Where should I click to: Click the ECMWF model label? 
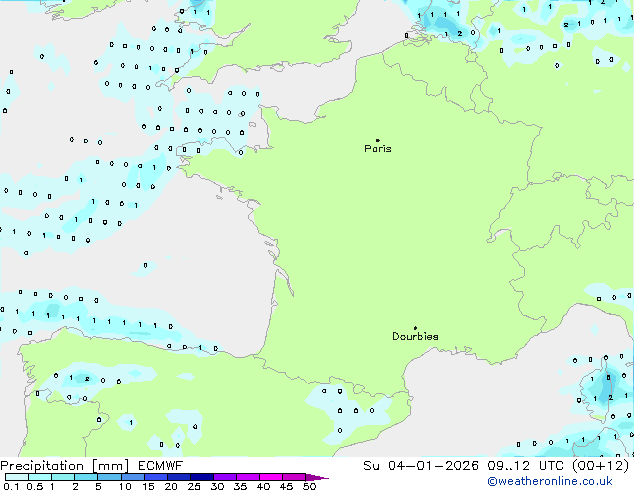pos(161,466)
